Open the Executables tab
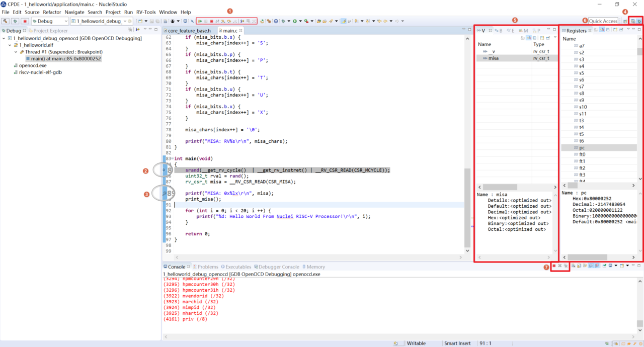Viewport: 644px width, 347px height. (x=235, y=267)
